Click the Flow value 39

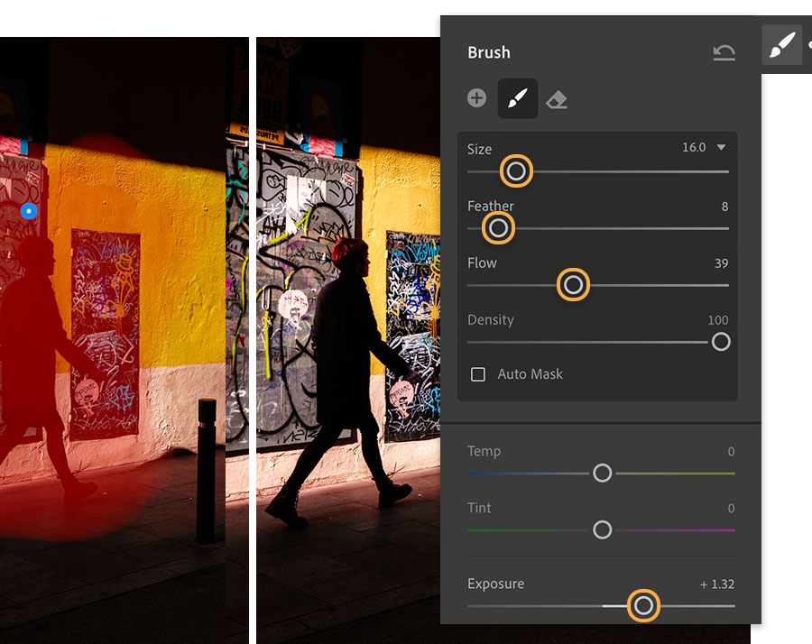[x=722, y=263]
